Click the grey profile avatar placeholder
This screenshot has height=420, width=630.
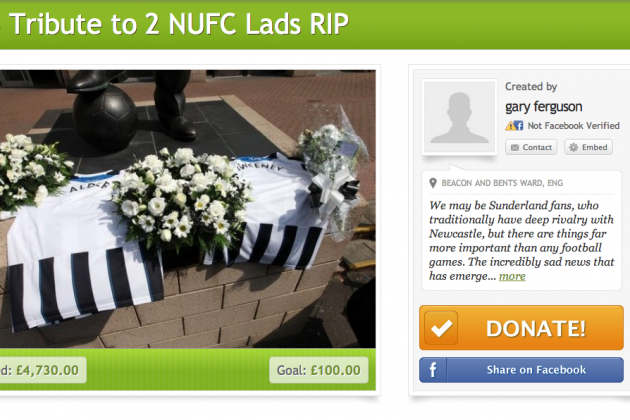click(x=459, y=117)
